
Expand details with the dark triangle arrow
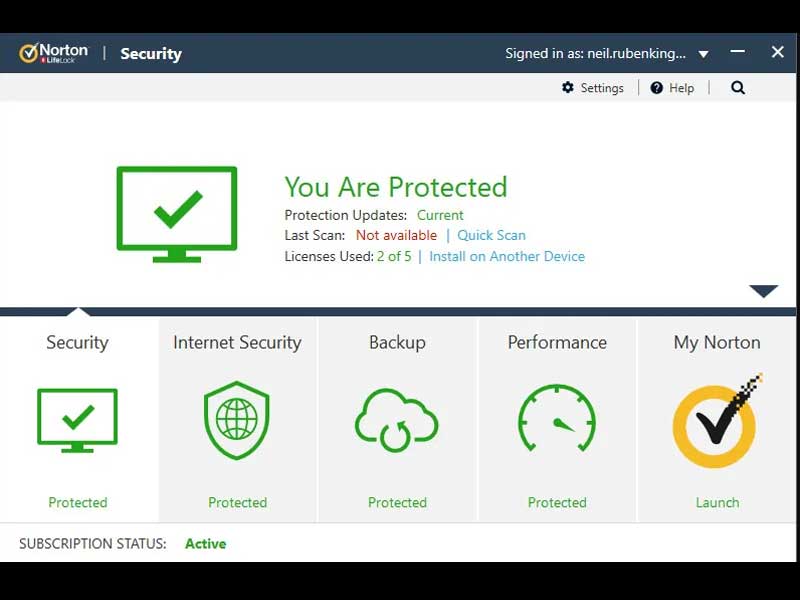pyautogui.click(x=763, y=291)
